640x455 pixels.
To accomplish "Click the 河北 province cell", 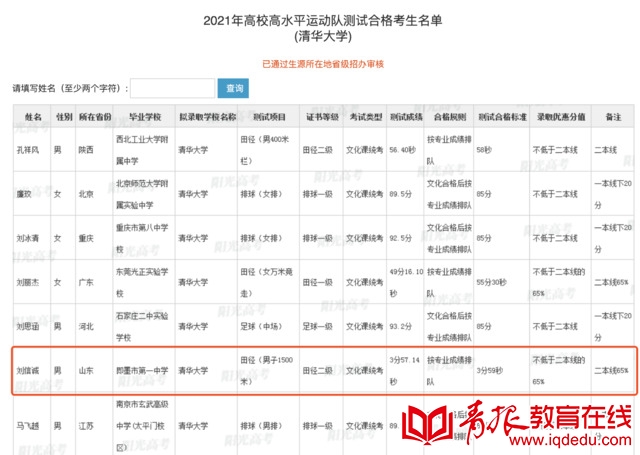I will click(x=86, y=326).
